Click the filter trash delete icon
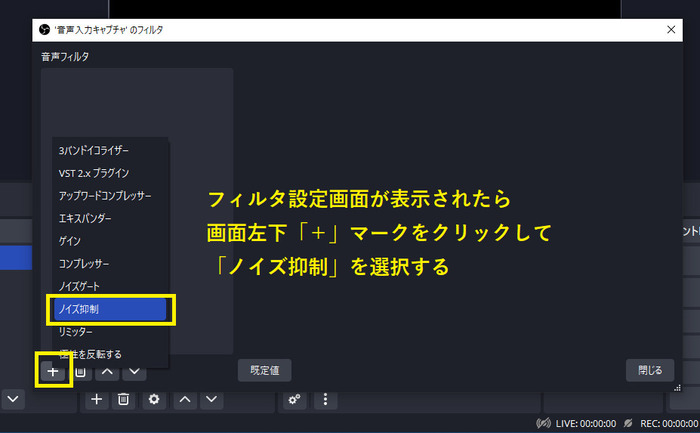The height and width of the screenshot is (433, 700). (x=82, y=371)
